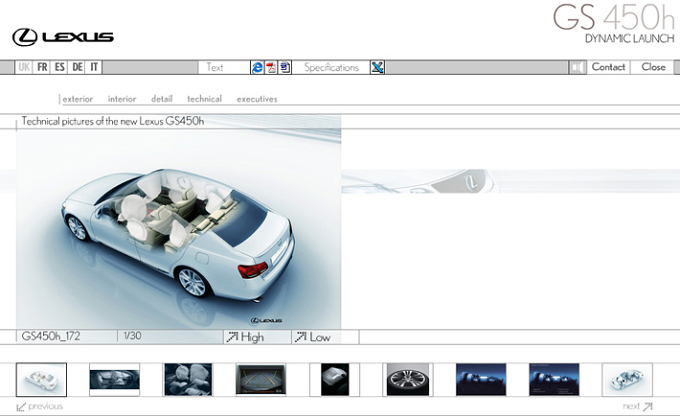Go to next thumbnails page
Screen dimensions: 680x418
pyautogui.click(x=638, y=406)
